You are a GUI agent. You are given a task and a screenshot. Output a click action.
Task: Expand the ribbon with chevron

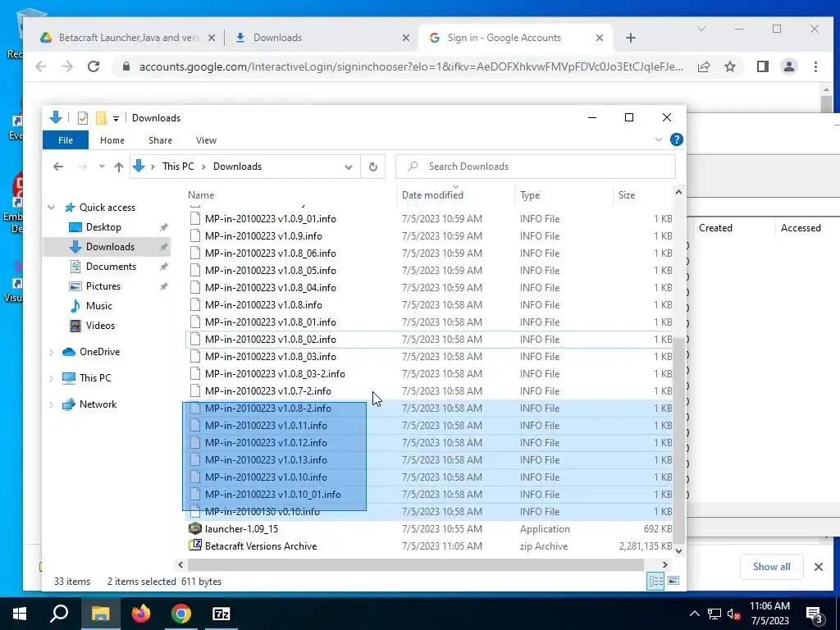pyautogui.click(x=659, y=139)
